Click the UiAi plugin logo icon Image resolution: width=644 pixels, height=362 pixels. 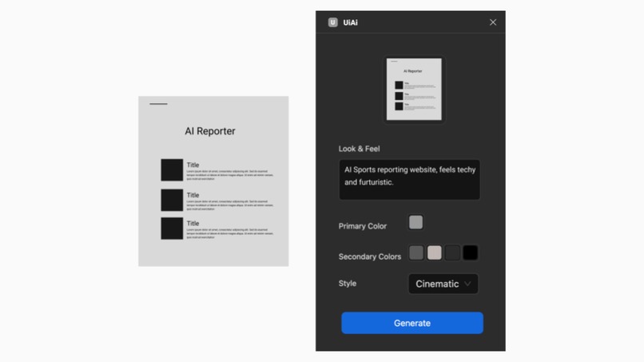[x=332, y=22]
